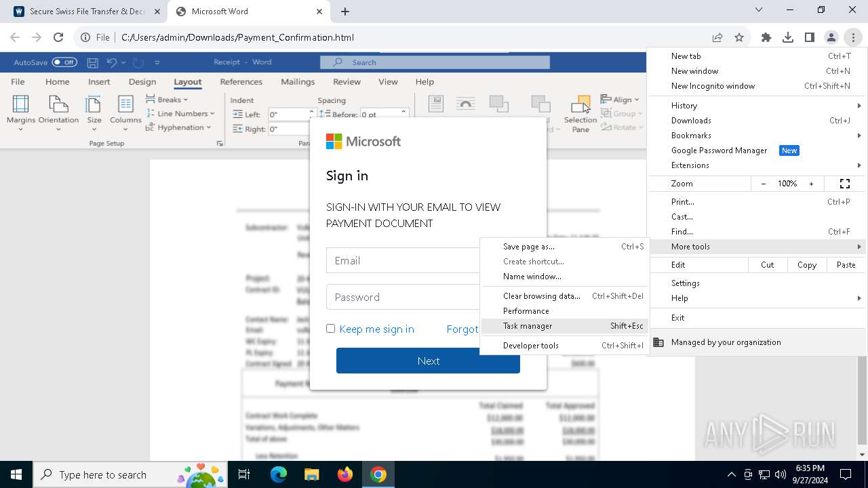868x488 pixels.
Task: Click the Windows taskbar search box
Action: coord(130,474)
